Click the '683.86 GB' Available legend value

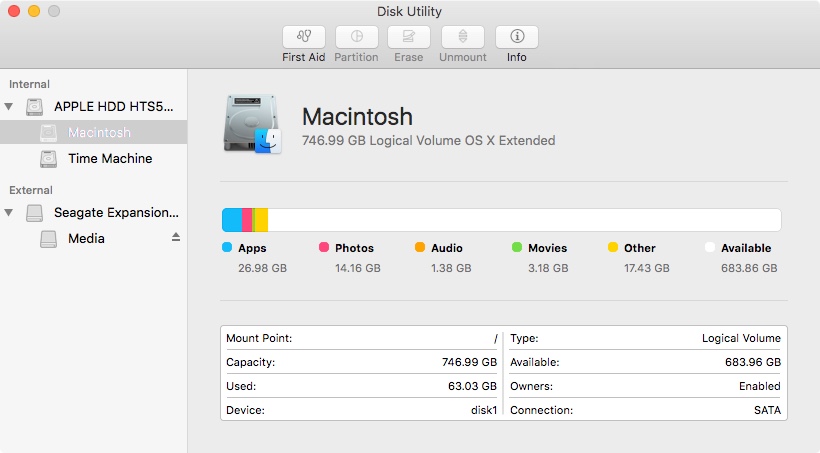coord(749,268)
